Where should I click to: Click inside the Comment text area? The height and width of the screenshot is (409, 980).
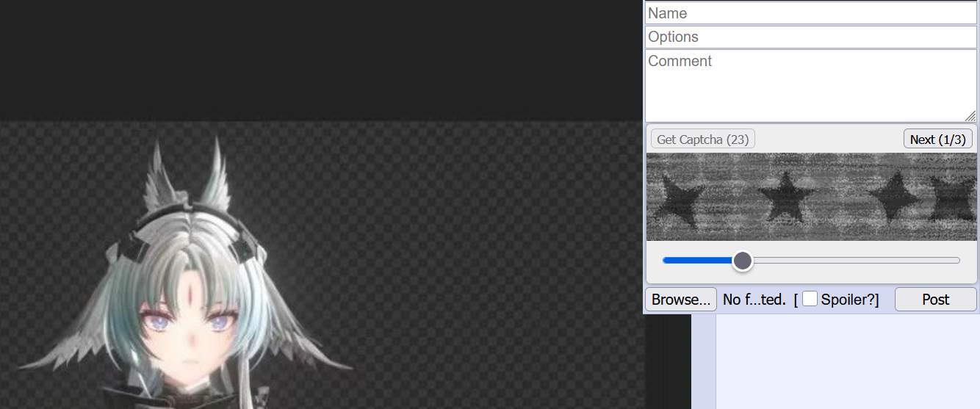pos(811,86)
